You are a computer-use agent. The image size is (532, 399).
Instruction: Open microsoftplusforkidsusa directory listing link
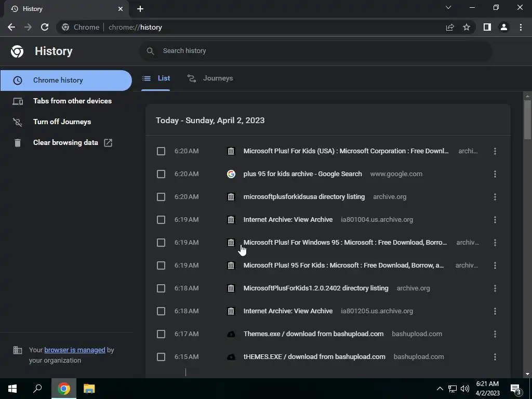[304, 197]
